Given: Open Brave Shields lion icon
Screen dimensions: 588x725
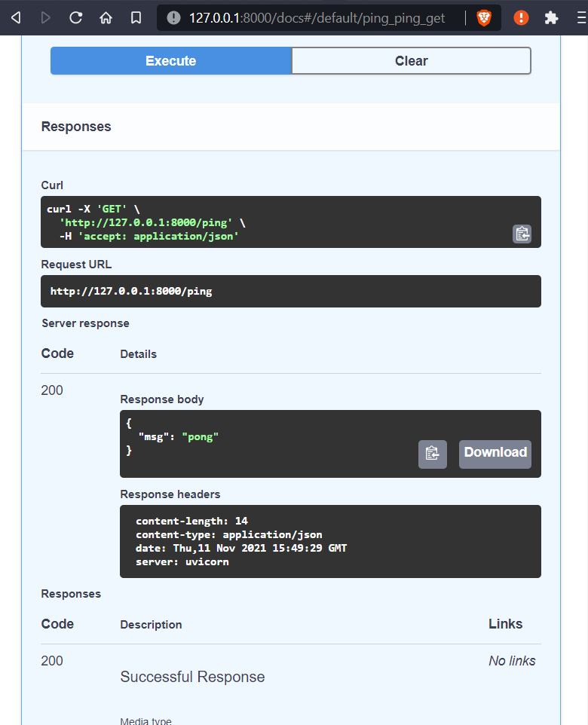Looking at the screenshot, I should pos(484,18).
